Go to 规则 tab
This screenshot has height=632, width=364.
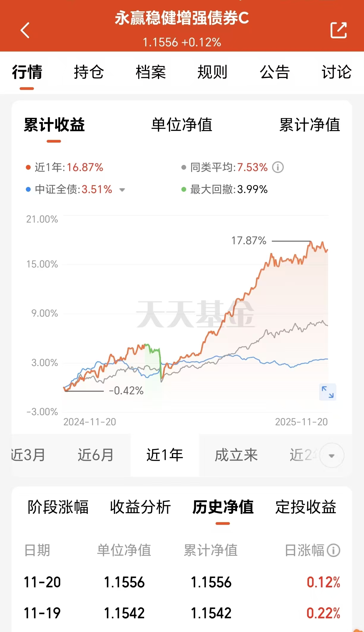(x=213, y=72)
